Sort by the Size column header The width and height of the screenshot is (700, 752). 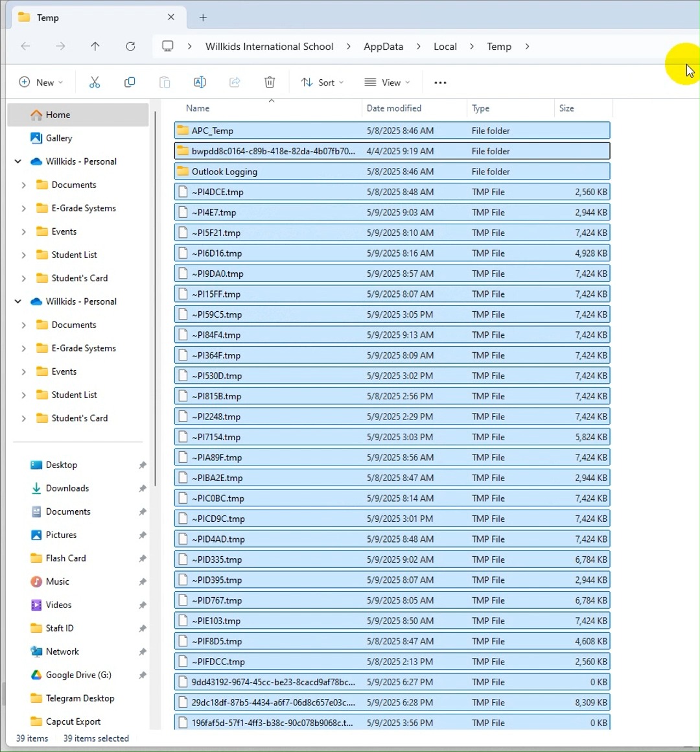tap(566, 108)
